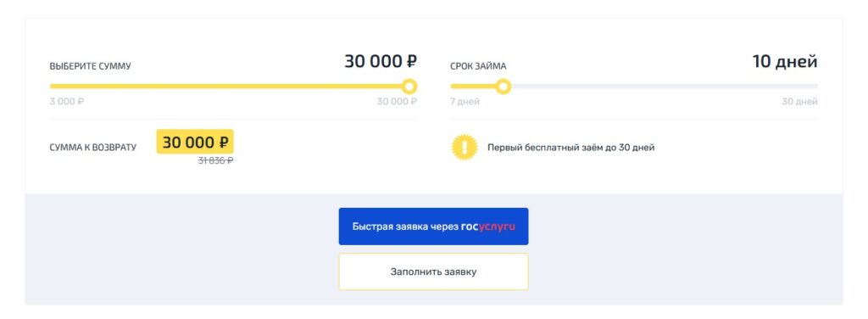Image resolution: width=868 pixels, height=319 pixels.
Task: Click the ВЫБЕРИТЕ СУММУ label
Action: 90,66
